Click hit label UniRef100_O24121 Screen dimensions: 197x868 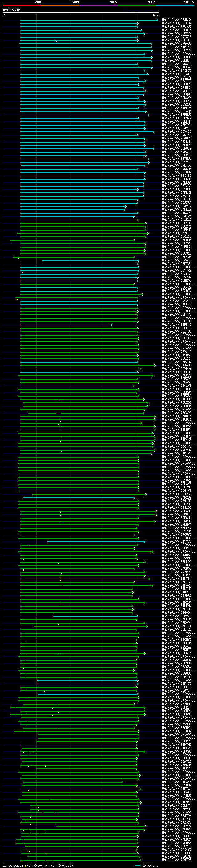176,216
